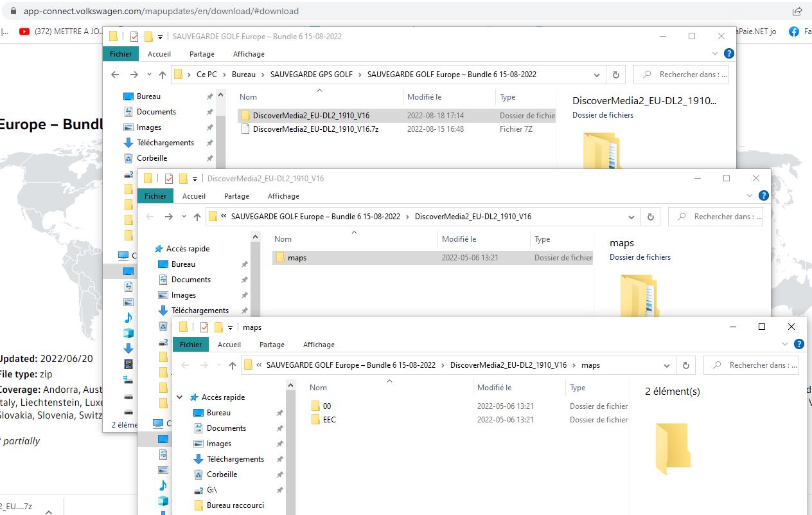This screenshot has height=515, width=812.
Task: Open the YouTube bookmark METTRE A JO
Action: 60,31
